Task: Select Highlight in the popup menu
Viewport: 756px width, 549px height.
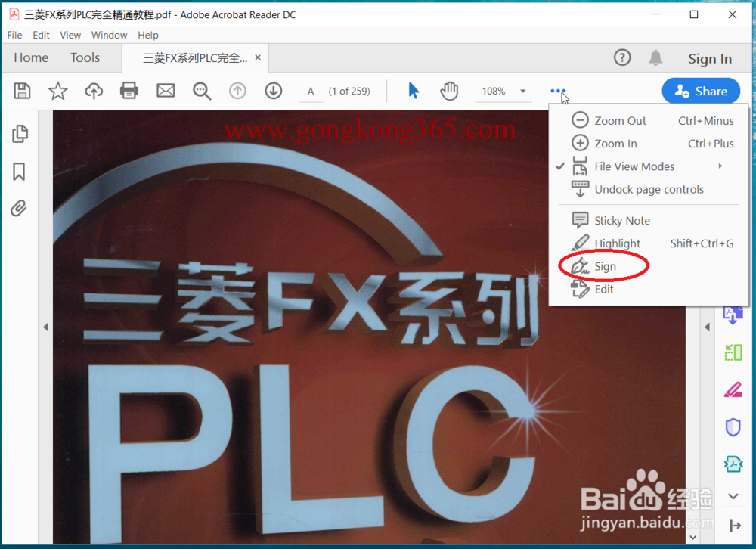Action: pyautogui.click(x=649, y=243)
